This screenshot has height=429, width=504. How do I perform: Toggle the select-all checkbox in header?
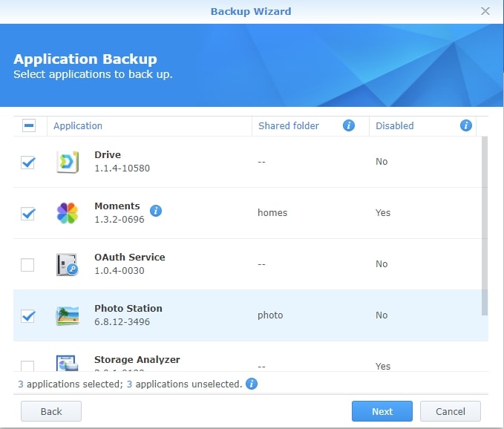[29, 125]
